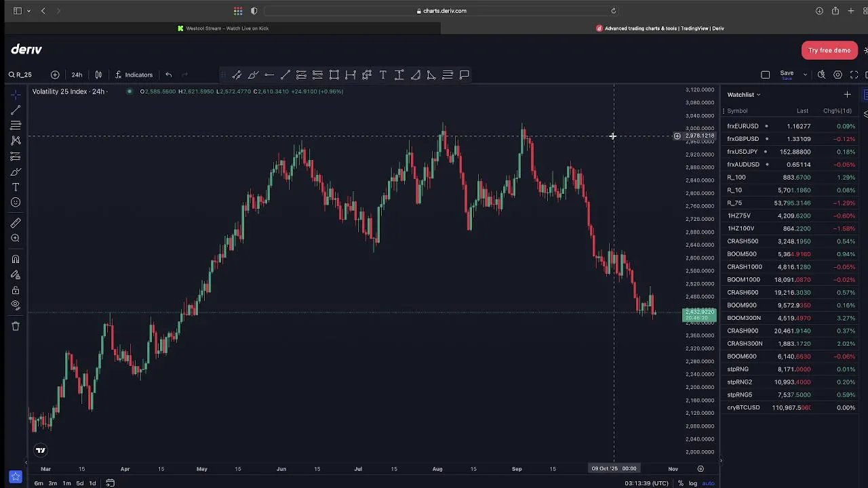The image size is (868, 488).
Task: Select the text tool in left sidebar
Action: (x=16, y=187)
